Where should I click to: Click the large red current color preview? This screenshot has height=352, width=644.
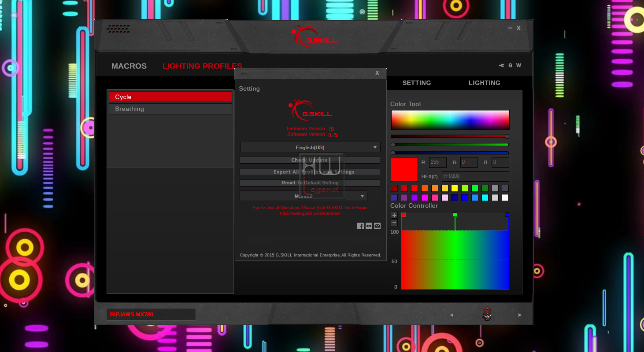point(404,169)
